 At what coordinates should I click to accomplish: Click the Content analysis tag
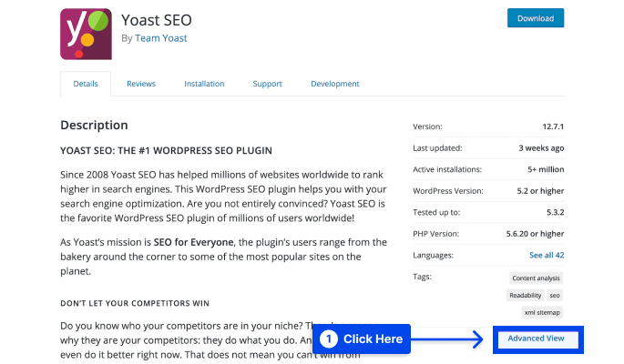pyautogui.click(x=536, y=278)
